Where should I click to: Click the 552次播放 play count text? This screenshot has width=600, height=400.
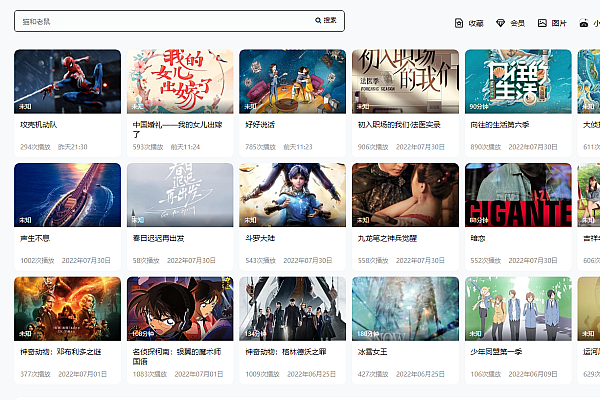click(x=486, y=261)
